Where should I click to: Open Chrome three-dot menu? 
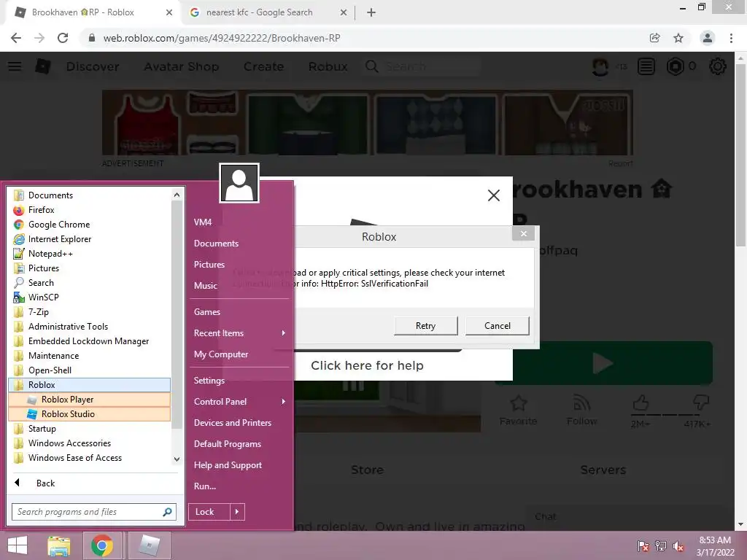point(731,38)
